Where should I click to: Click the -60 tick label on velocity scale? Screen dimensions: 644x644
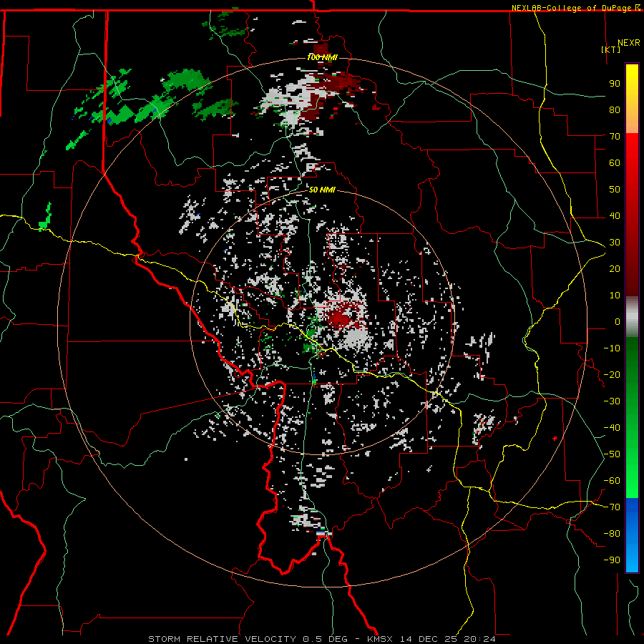(x=612, y=481)
